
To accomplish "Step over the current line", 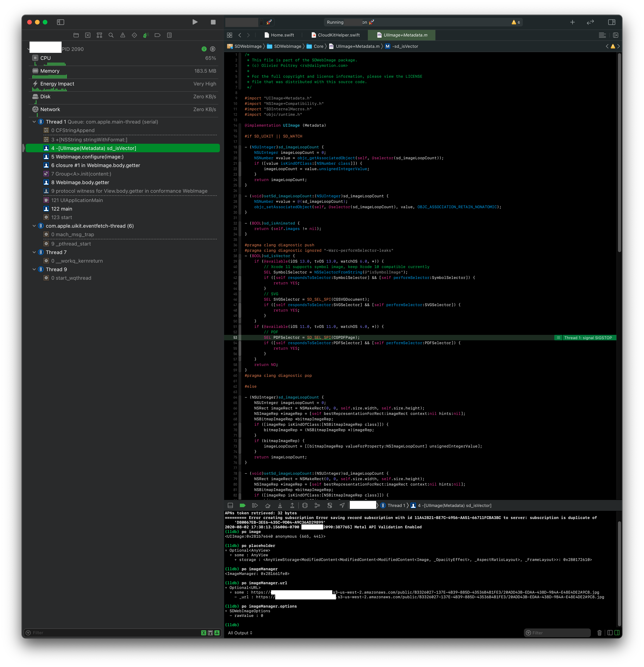I will click(268, 505).
